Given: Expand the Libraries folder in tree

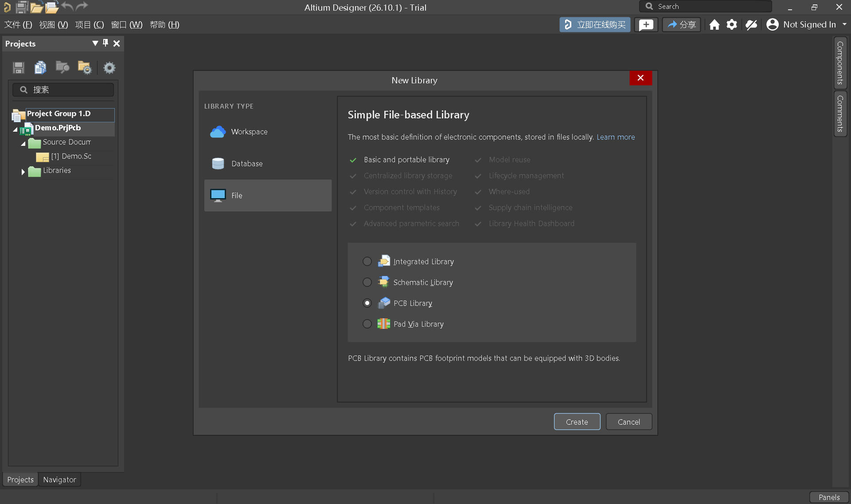Looking at the screenshot, I should [23, 172].
